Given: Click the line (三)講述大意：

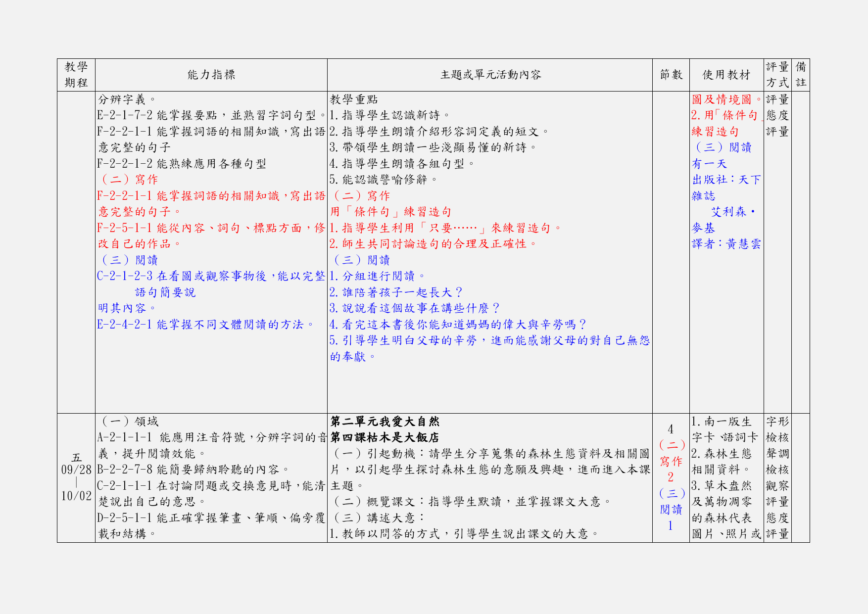Looking at the screenshot, I should [x=378, y=518].
